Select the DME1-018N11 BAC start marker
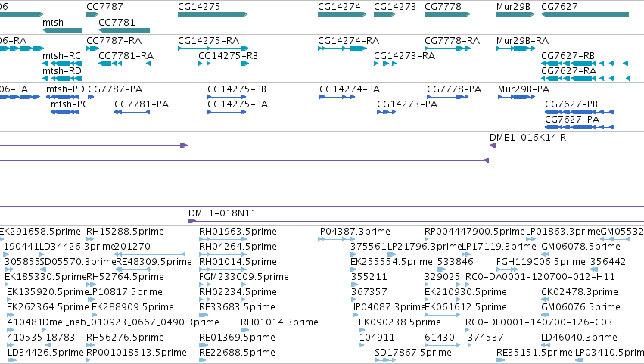This screenshot has width=644, height=364. click(191, 221)
